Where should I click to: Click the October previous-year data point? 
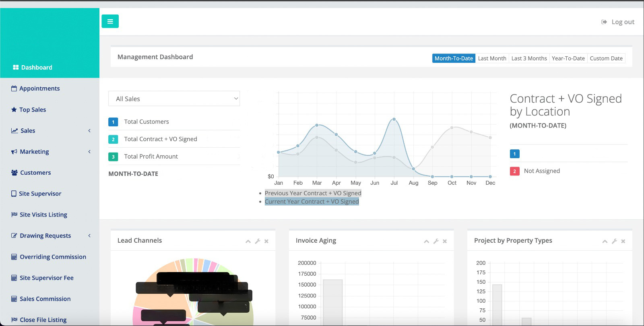pos(452,128)
